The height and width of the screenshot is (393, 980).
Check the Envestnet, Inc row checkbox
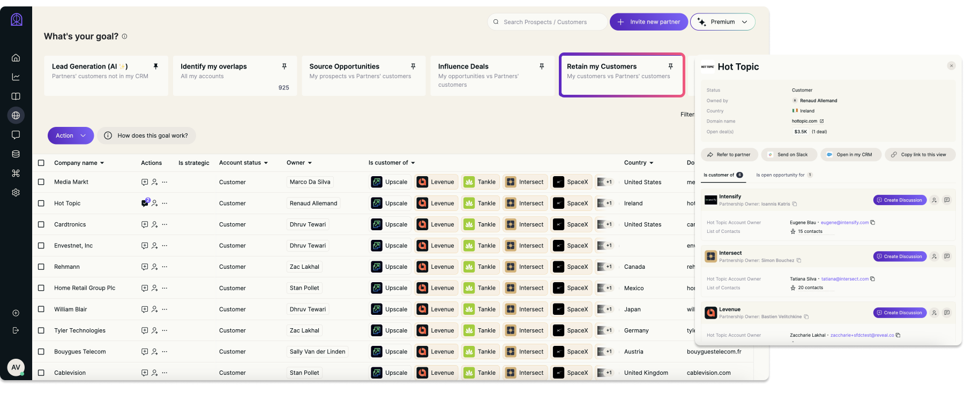click(x=41, y=246)
